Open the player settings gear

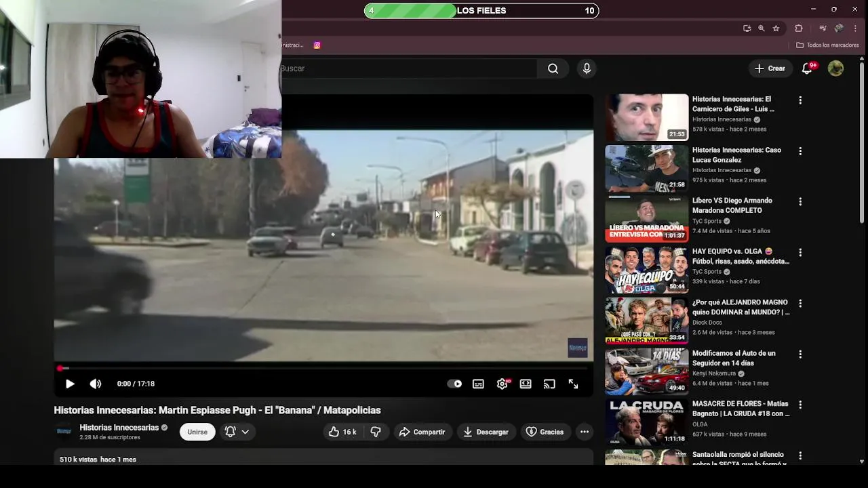[x=502, y=384]
